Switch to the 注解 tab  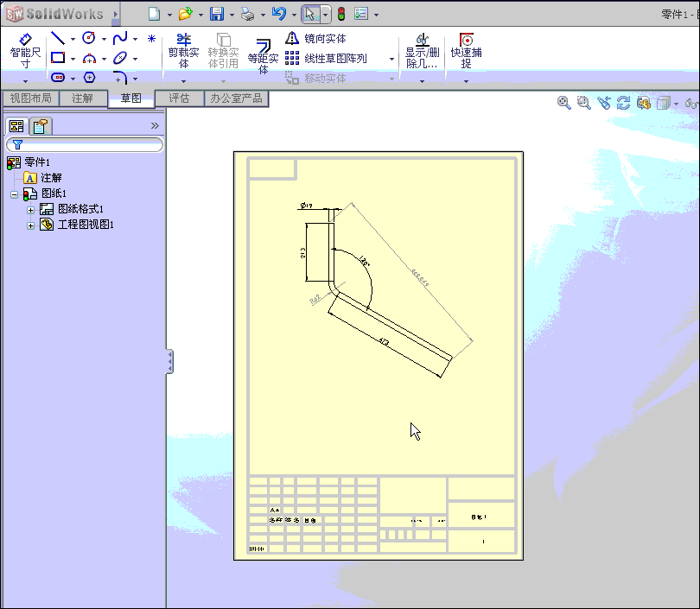tap(83, 98)
